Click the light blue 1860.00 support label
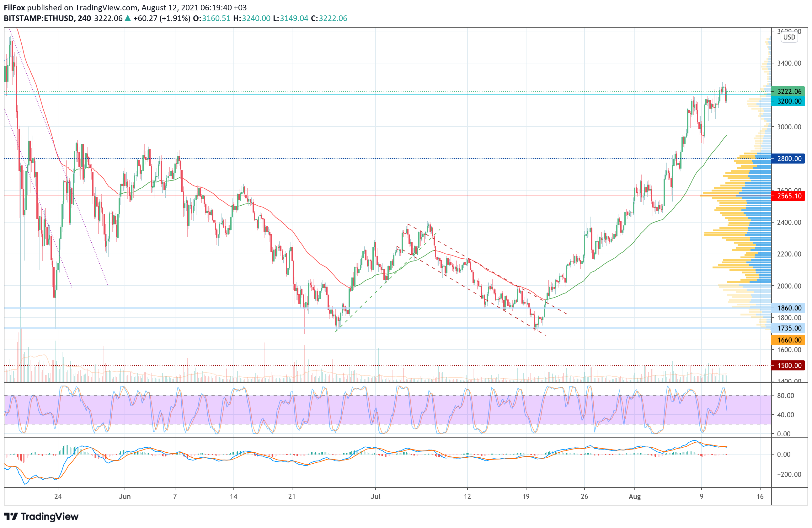Image resolution: width=812 pixels, height=528 pixels. [x=789, y=308]
